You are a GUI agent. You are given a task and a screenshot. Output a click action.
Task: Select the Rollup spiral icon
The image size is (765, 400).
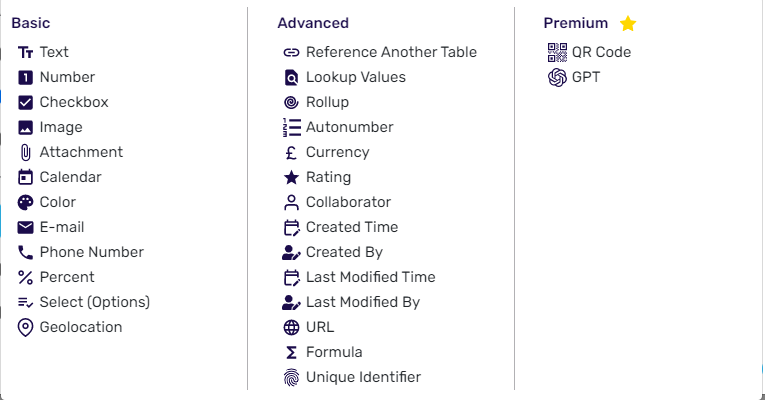coord(291,102)
